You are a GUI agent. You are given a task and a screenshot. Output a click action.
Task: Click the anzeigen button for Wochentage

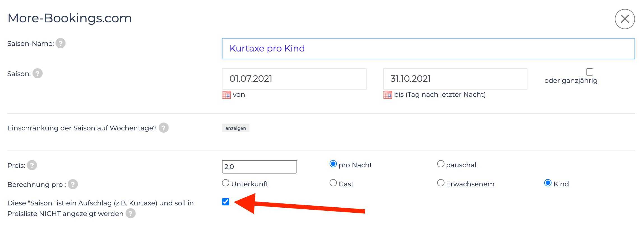[x=236, y=128]
